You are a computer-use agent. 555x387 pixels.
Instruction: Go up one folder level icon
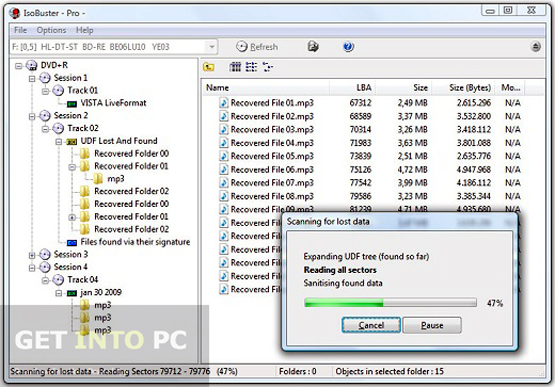pyautogui.click(x=209, y=67)
